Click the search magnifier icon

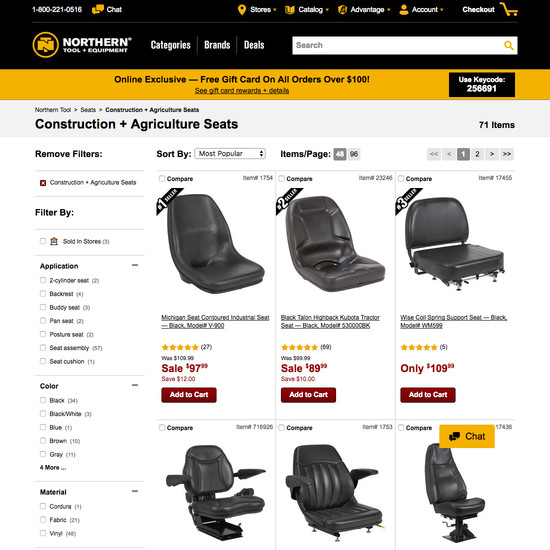pos(509,45)
